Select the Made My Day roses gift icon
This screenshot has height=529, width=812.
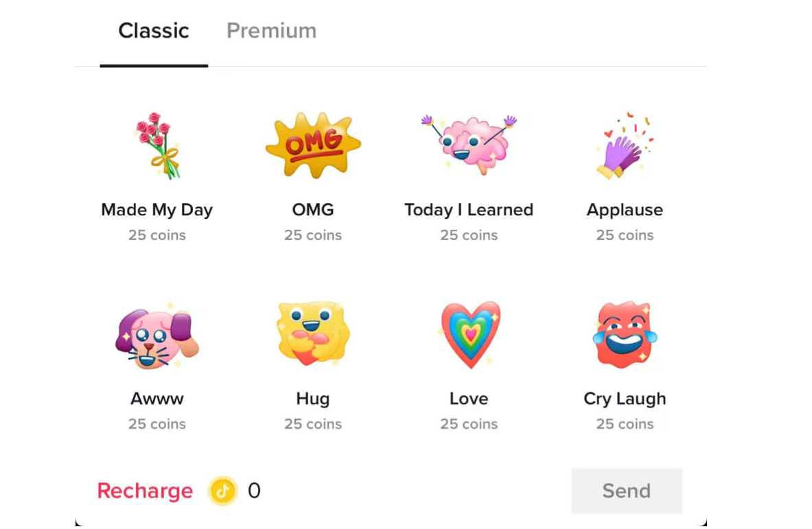[157, 145]
